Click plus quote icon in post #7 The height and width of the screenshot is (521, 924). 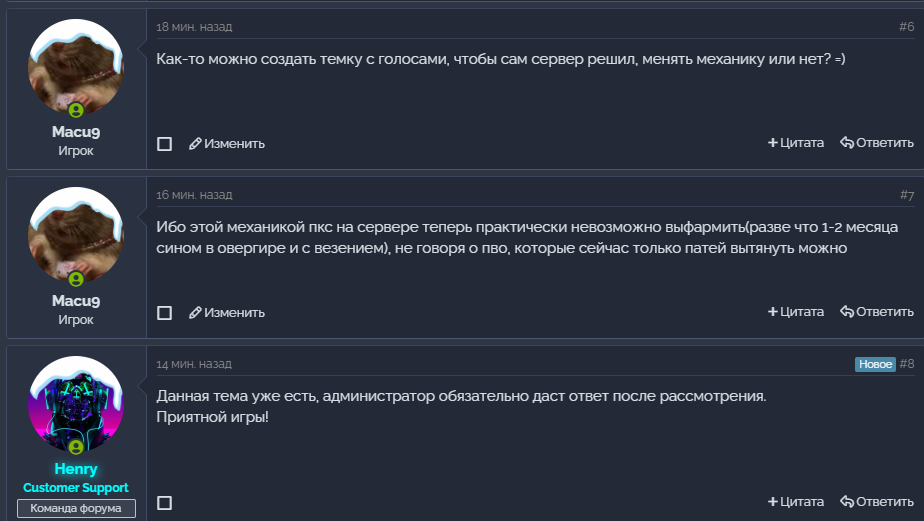tap(773, 312)
